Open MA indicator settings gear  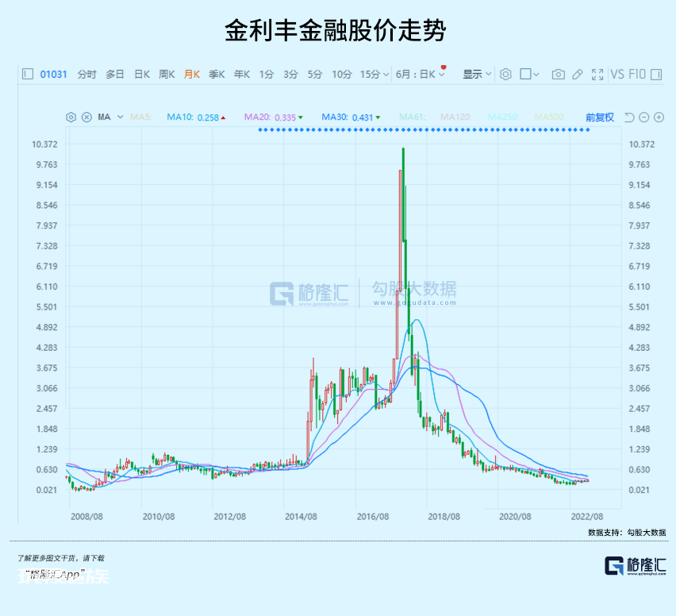(x=71, y=117)
